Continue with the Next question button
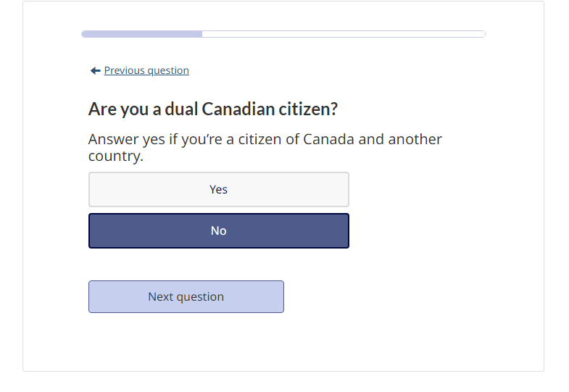569x392 pixels. click(186, 297)
